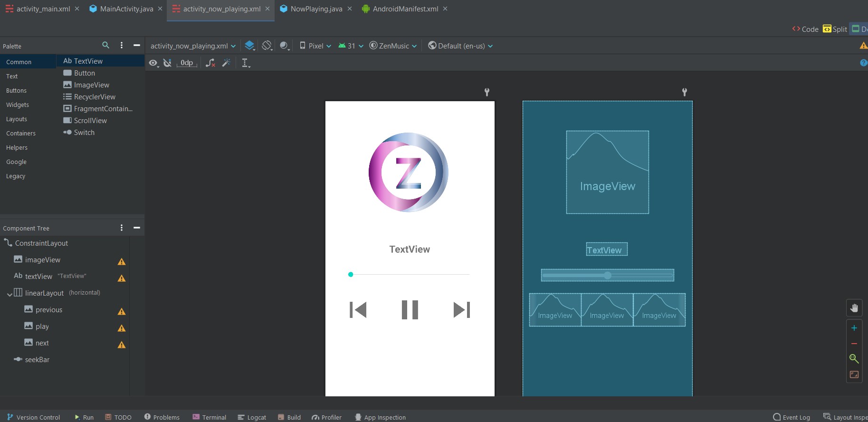Click Zoom to Fit Screen icon

click(x=854, y=374)
